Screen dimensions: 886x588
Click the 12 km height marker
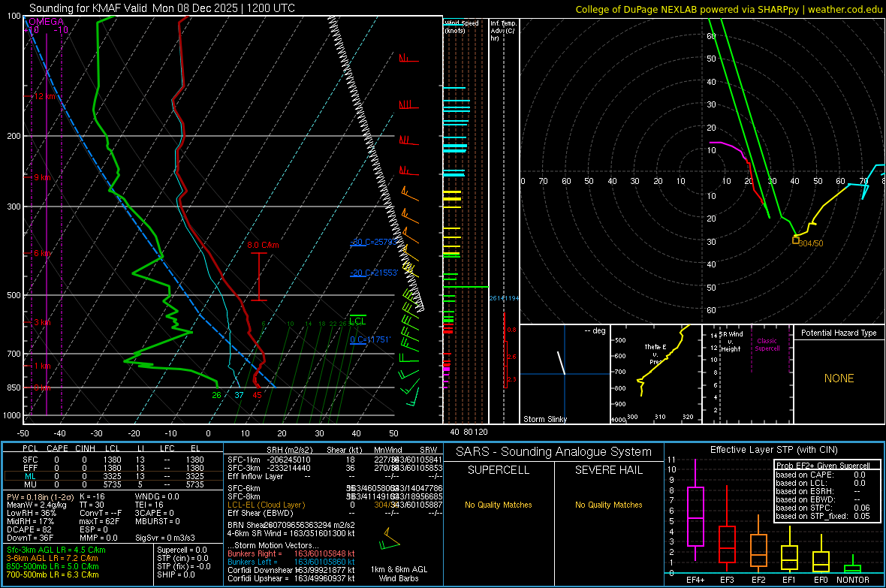44,96
